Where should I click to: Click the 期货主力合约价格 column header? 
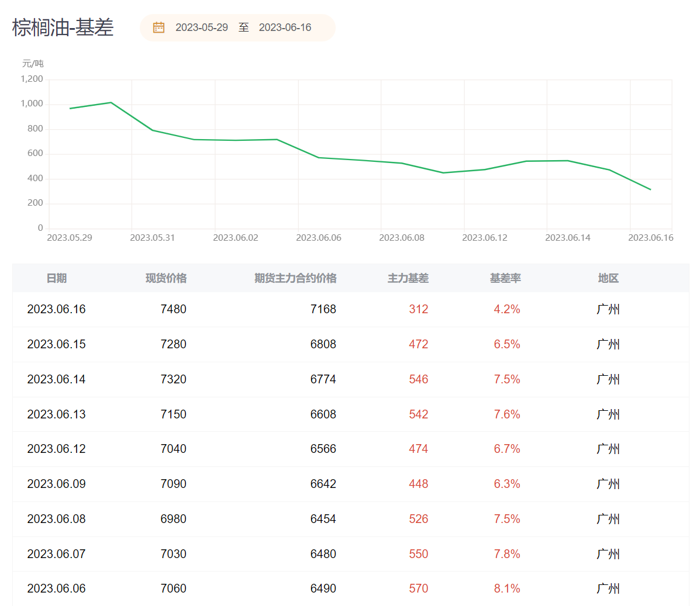pyautogui.click(x=295, y=279)
